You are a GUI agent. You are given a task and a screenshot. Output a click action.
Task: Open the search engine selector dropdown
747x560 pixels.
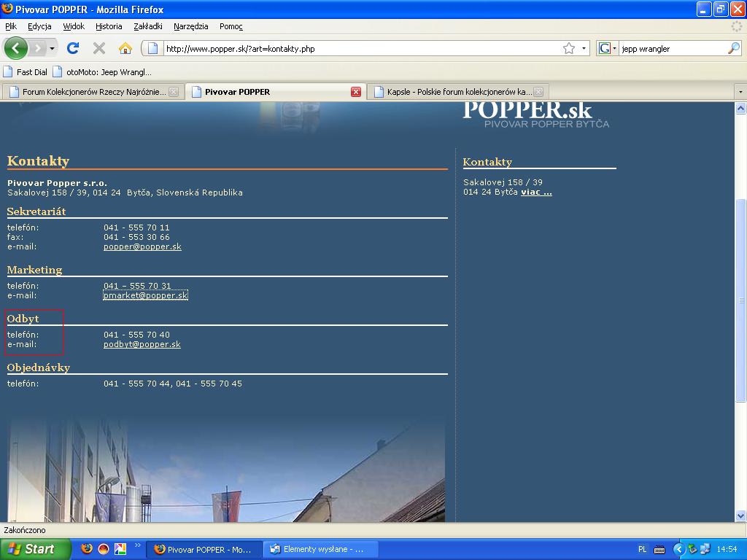pos(608,49)
